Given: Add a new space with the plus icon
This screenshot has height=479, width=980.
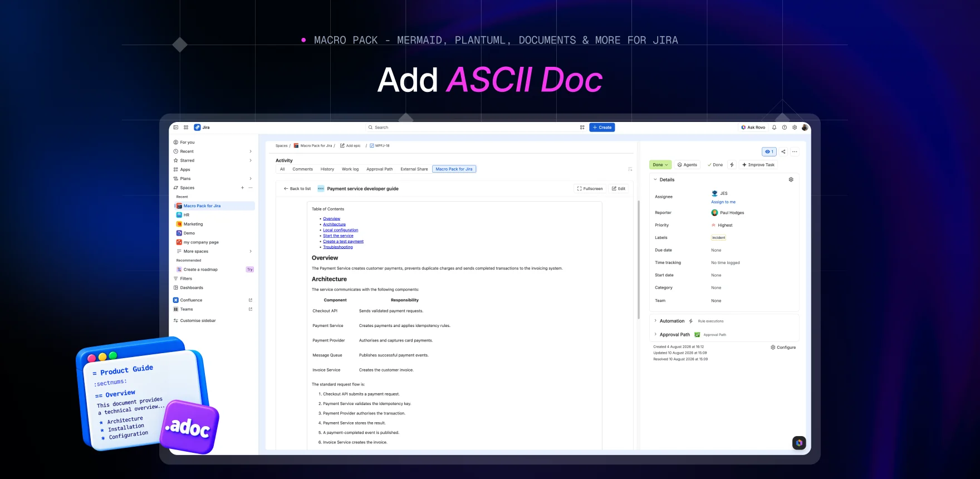Looking at the screenshot, I should (x=242, y=188).
